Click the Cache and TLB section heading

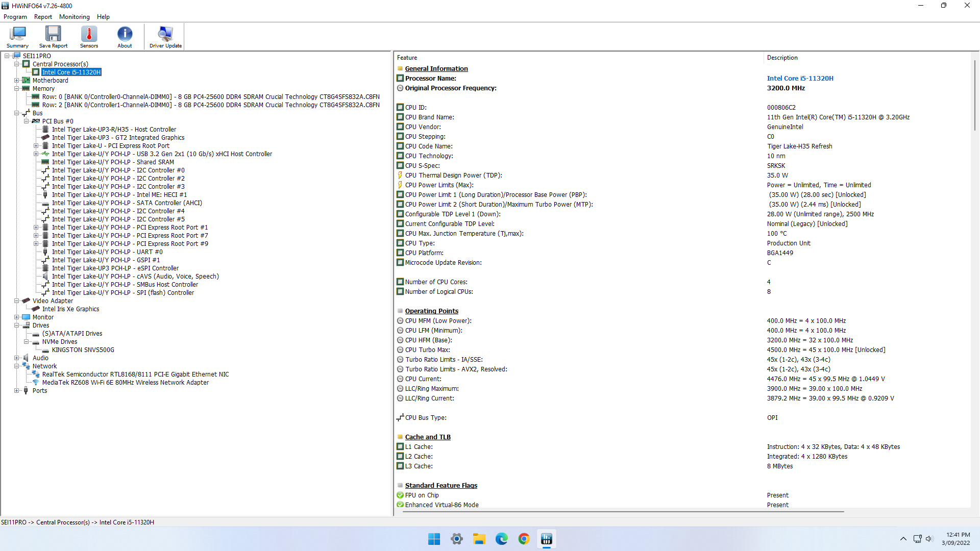(x=428, y=437)
